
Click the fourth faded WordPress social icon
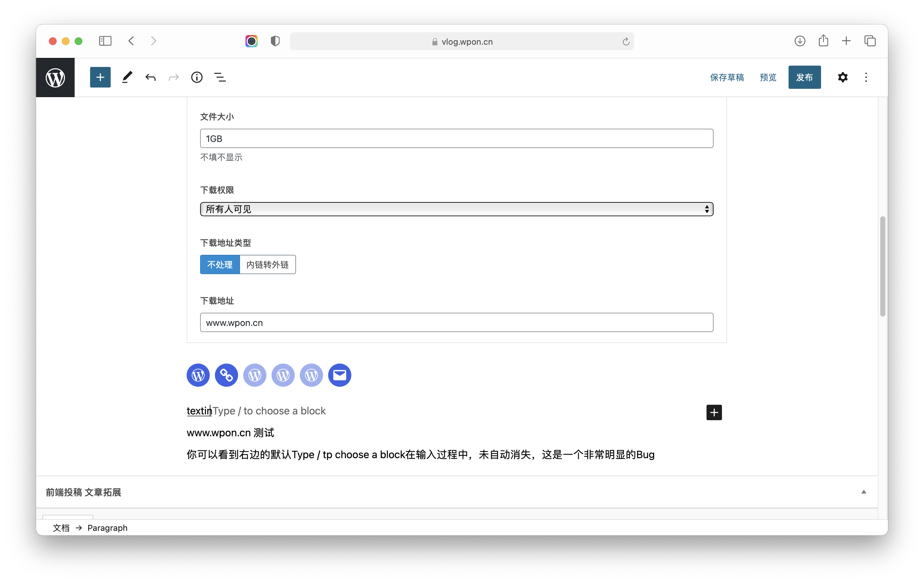coord(283,375)
